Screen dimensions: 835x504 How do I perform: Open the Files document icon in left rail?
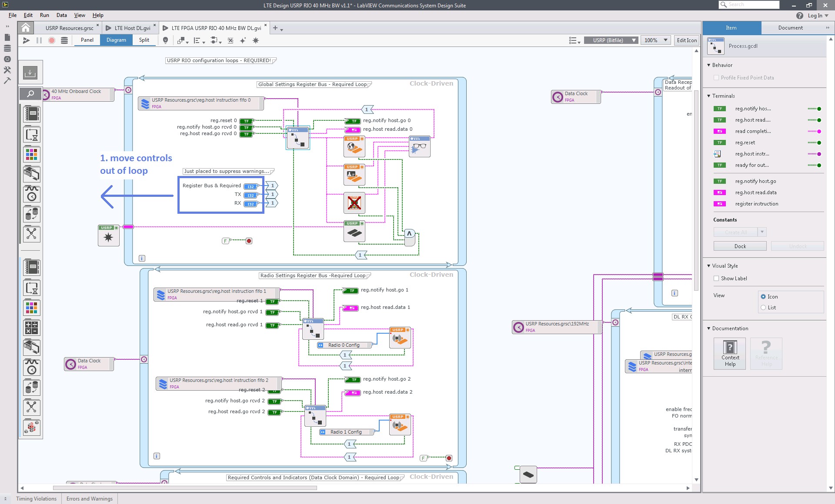7,38
